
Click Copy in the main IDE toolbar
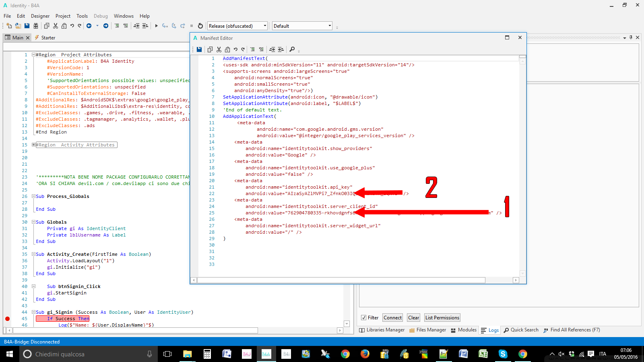47,26
